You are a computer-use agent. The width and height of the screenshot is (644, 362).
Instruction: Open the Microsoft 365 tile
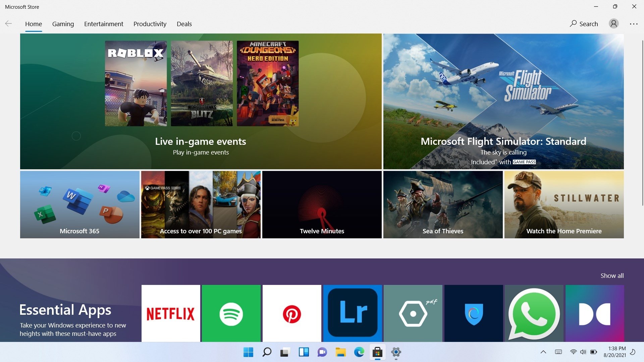(x=79, y=204)
